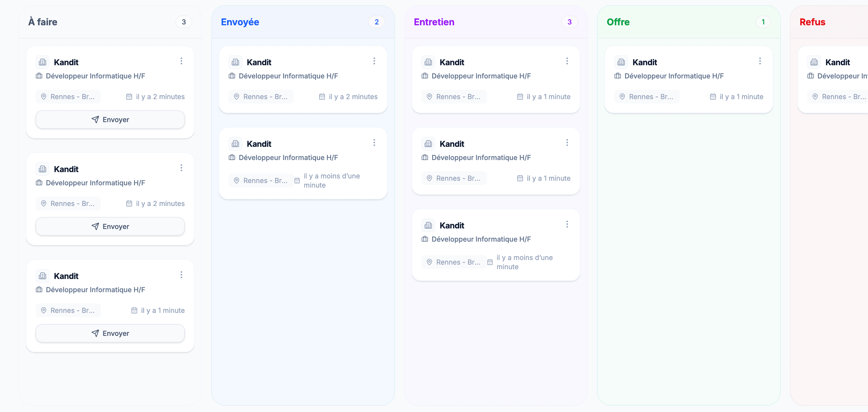Click the Kandit building icon on the Refus card
868x412 pixels.
click(x=814, y=62)
